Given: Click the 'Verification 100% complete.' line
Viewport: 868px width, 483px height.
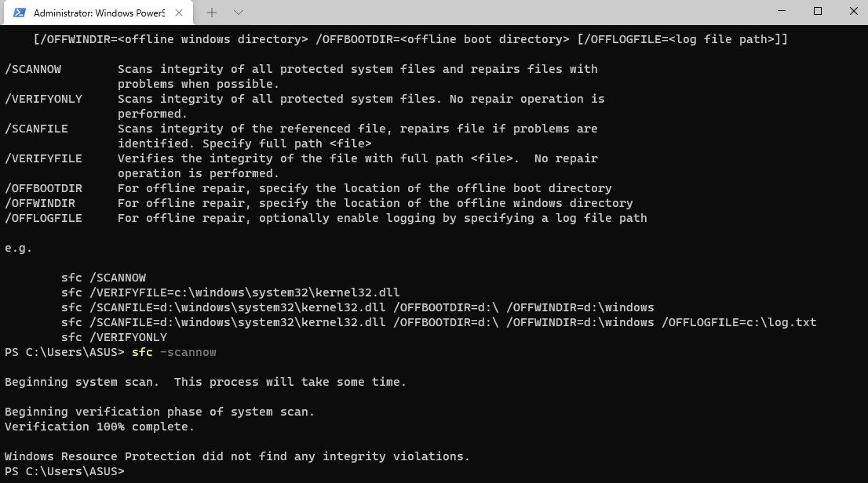Looking at the screenshot, I should point(99,427).
